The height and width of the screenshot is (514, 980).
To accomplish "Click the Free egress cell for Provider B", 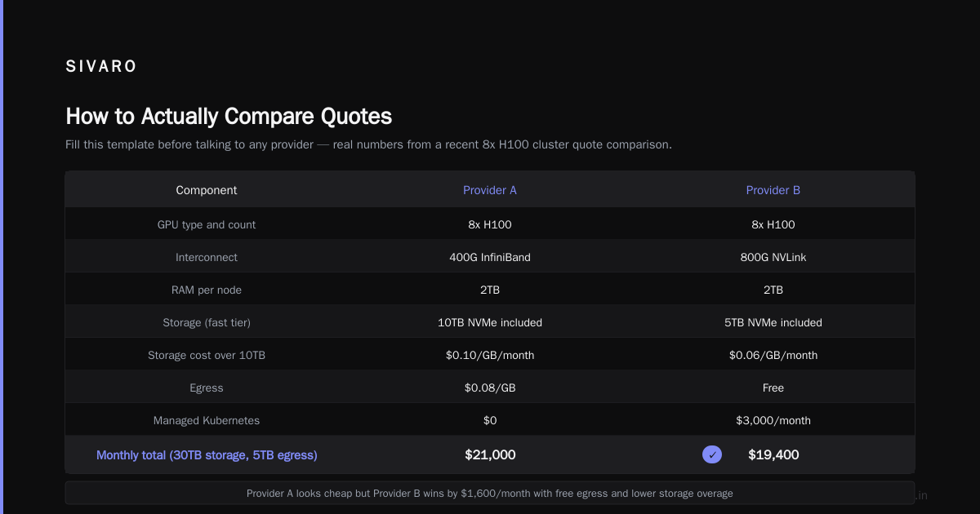I will 773,388.
